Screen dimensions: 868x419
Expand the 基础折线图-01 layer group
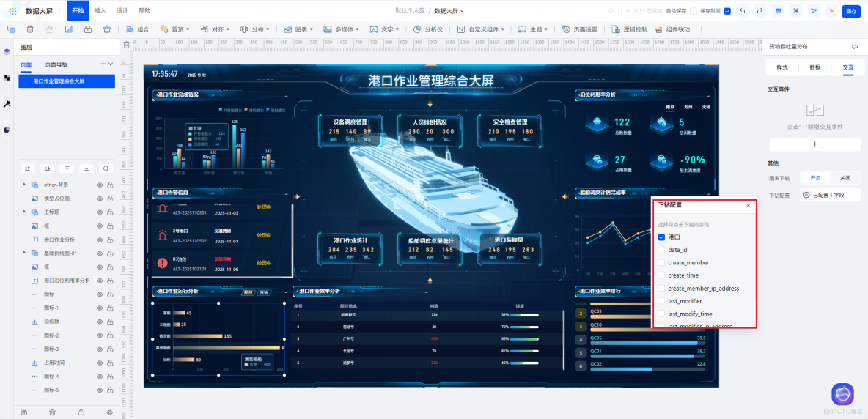(x=23, y=253)
